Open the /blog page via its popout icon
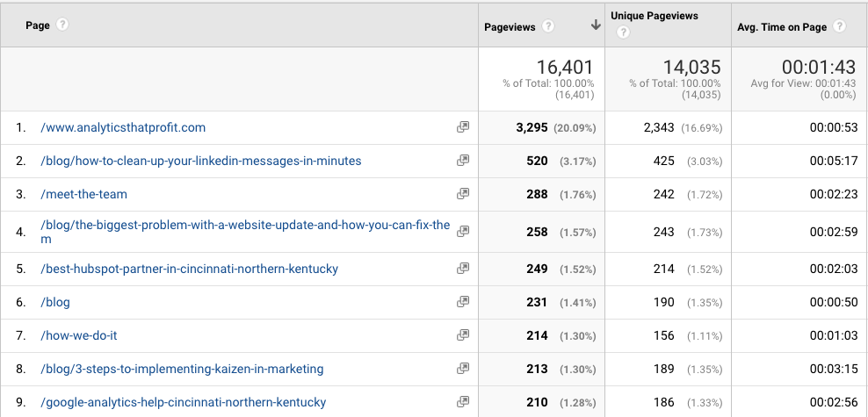 pos(463,302)
